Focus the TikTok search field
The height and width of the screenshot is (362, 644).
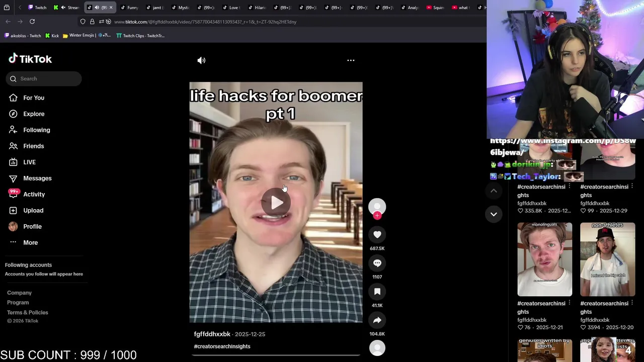point(44,78)
